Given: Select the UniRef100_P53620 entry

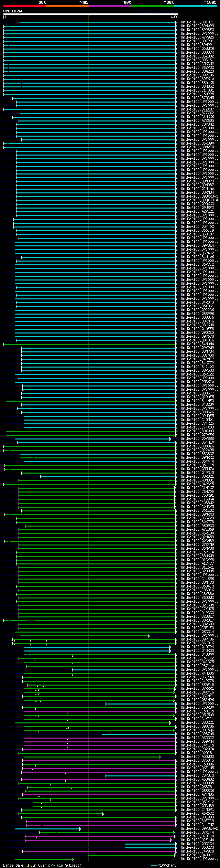Looking at the screenshot, I should click(x=197, y=382).
